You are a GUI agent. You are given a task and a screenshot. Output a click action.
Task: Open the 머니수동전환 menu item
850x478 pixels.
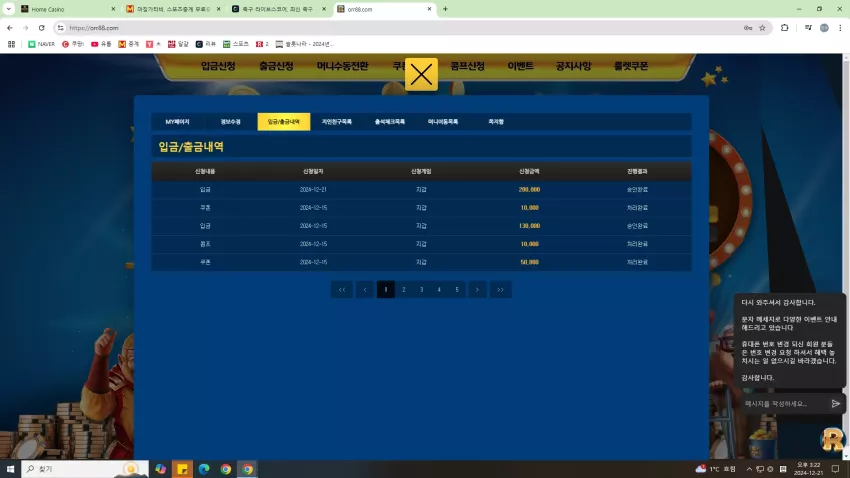click(x=343, y=66)
